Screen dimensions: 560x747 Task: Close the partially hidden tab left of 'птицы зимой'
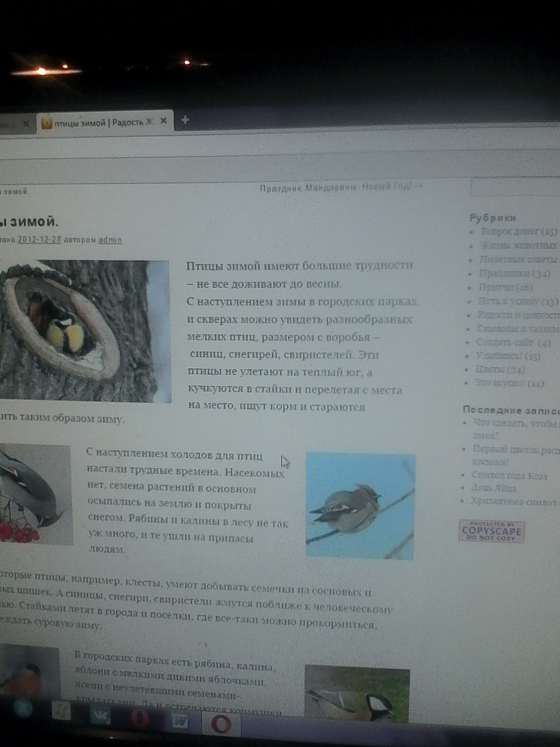tap(26, 124)
